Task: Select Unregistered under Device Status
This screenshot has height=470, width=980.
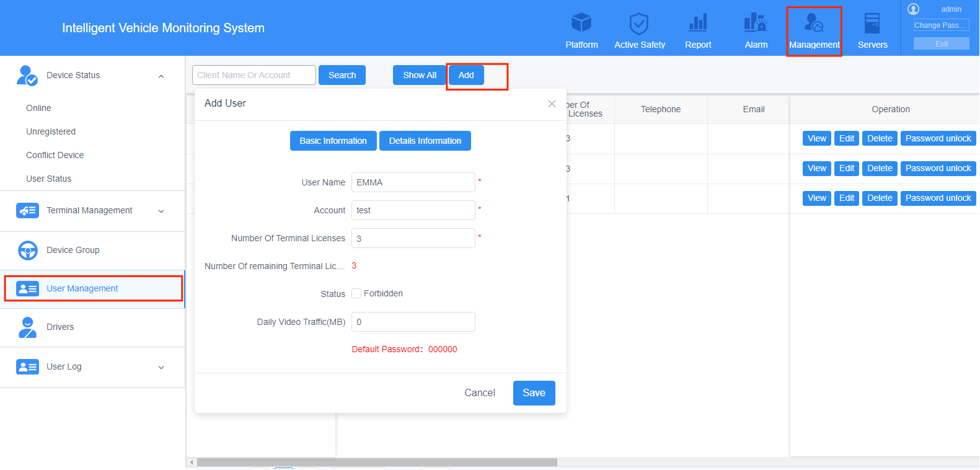Action: pos(51,131)
